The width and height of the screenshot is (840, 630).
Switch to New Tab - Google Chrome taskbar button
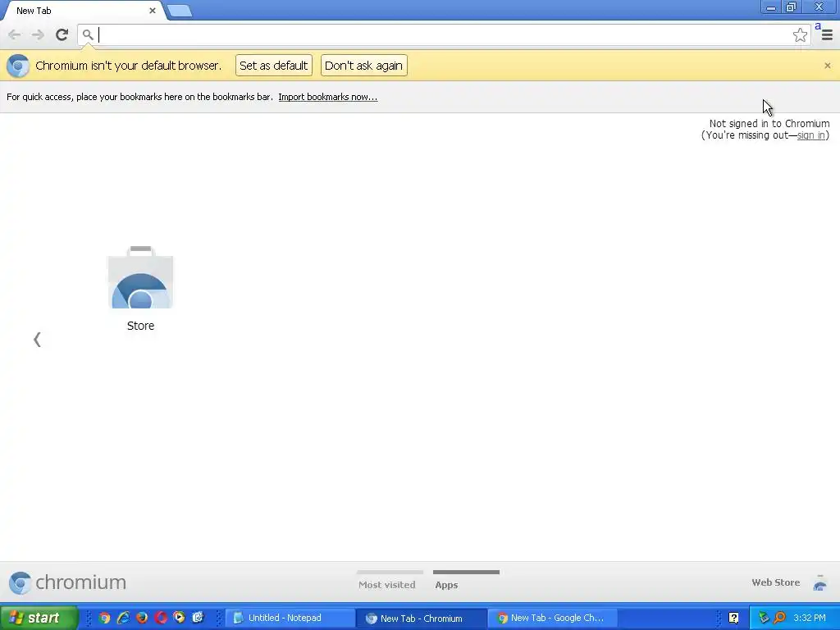(553, 618)
